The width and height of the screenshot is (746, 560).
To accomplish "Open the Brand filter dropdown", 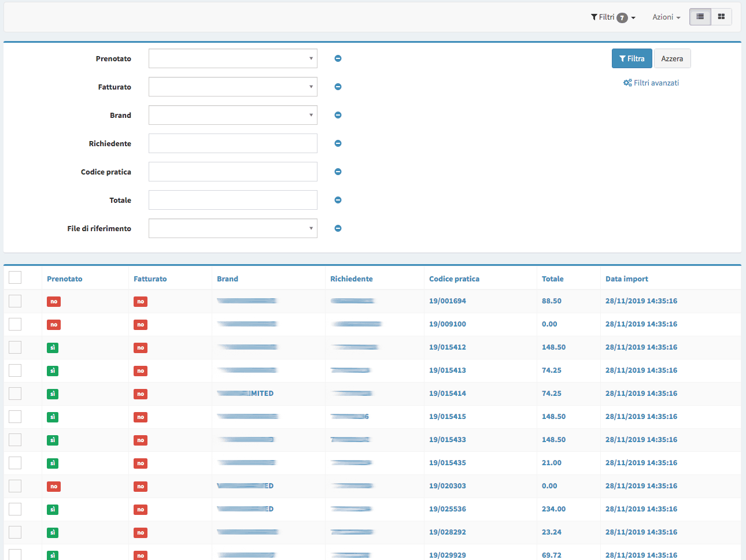I will click(x=233, y=115).
